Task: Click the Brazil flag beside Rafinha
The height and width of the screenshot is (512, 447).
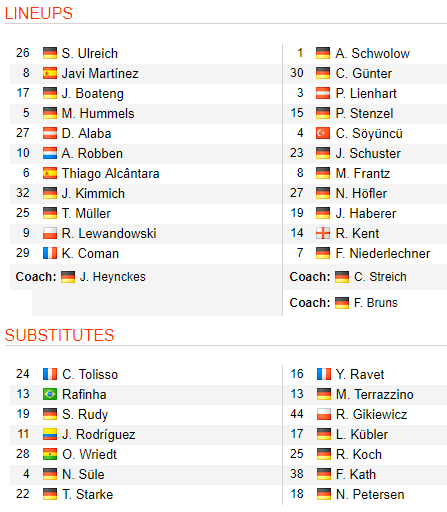Action: click(50, 394)
